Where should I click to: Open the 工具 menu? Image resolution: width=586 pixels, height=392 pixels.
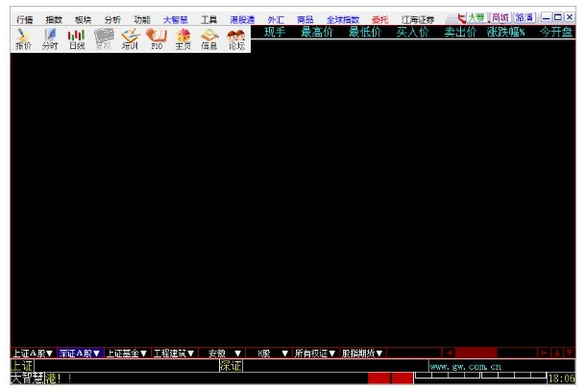point(208,19)
